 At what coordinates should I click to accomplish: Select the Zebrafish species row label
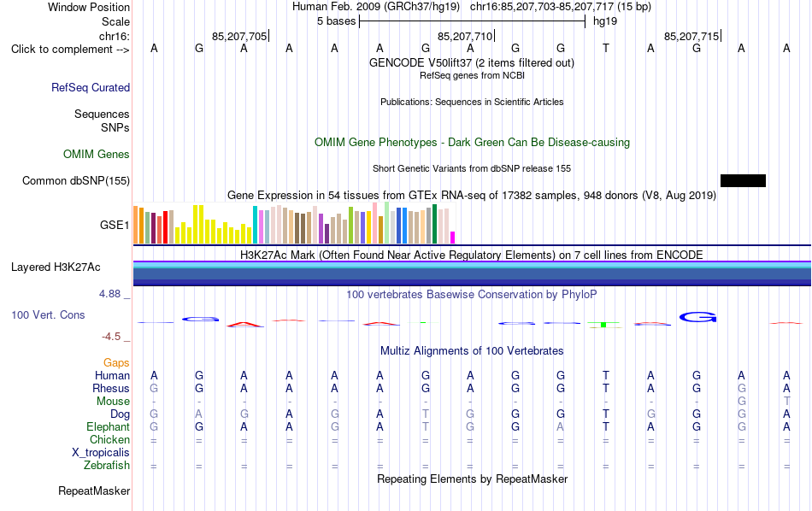pos(107,465)
